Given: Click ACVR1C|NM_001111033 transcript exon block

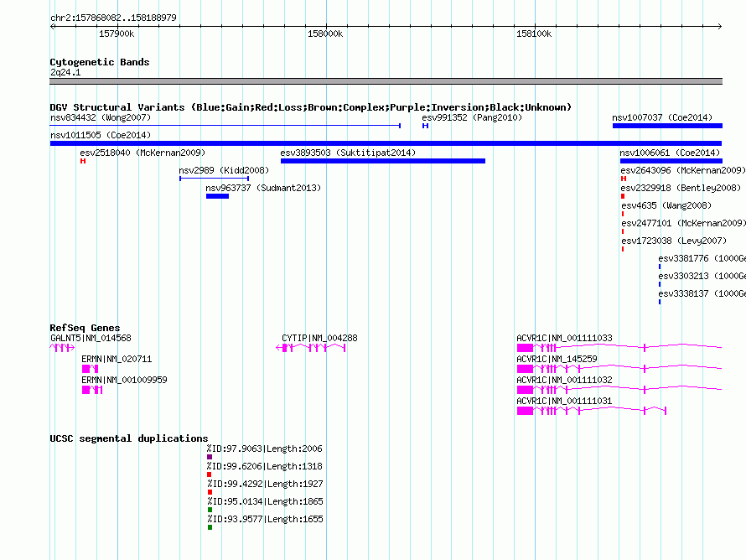Looking at the screenshot, I should 526,348.
